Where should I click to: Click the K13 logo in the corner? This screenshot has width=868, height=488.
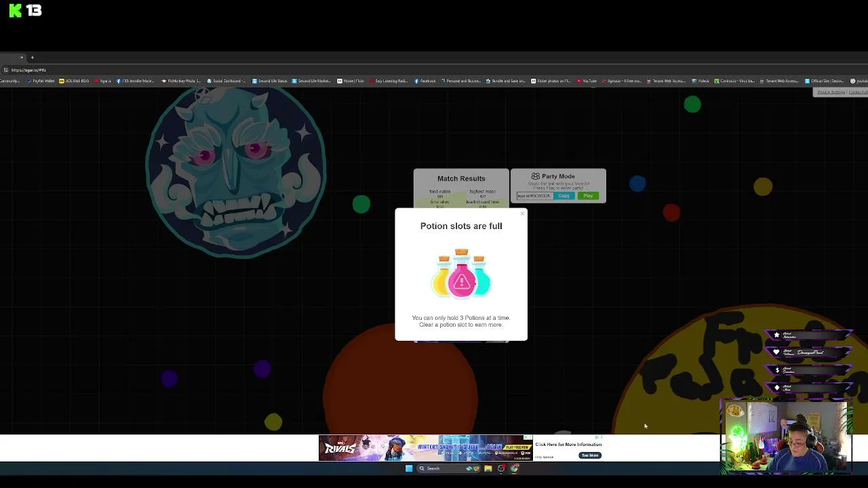pos(25,10)
